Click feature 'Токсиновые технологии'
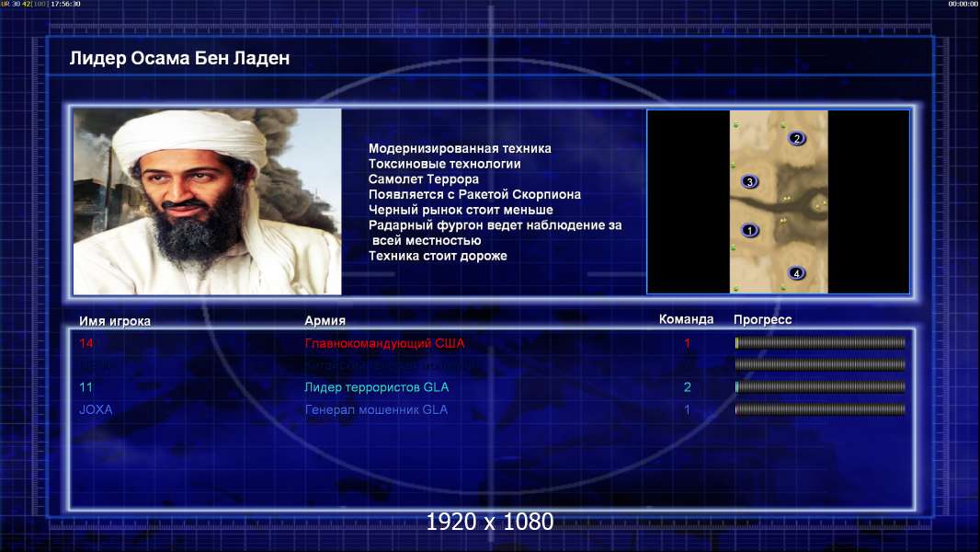980x552 pixels. click(444, 164)
